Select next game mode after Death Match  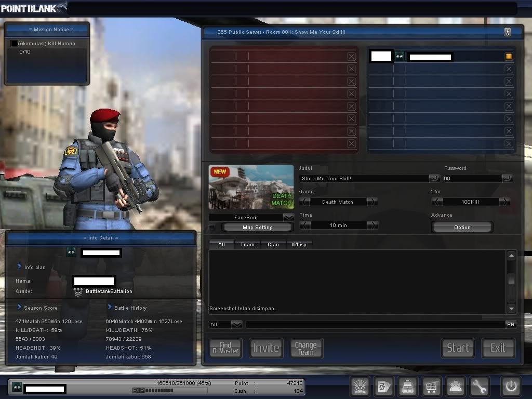pyautogui.click(x=372, y=202)
